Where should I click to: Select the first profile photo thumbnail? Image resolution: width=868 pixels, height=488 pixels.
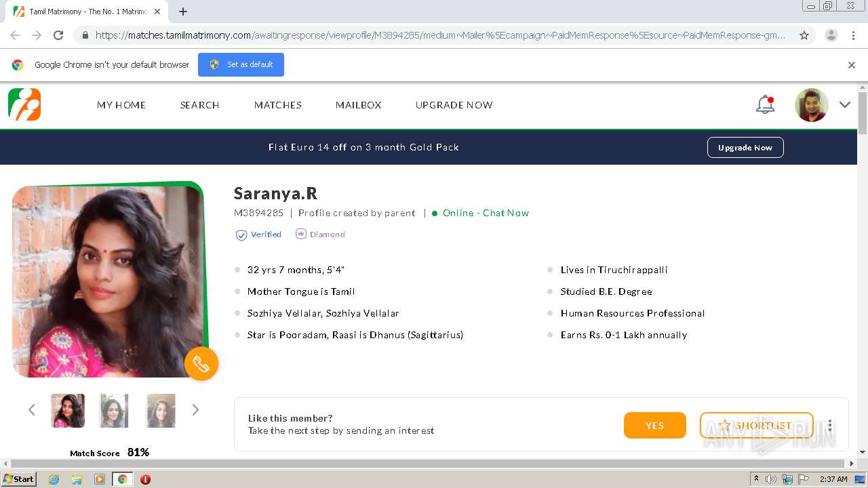68,411
